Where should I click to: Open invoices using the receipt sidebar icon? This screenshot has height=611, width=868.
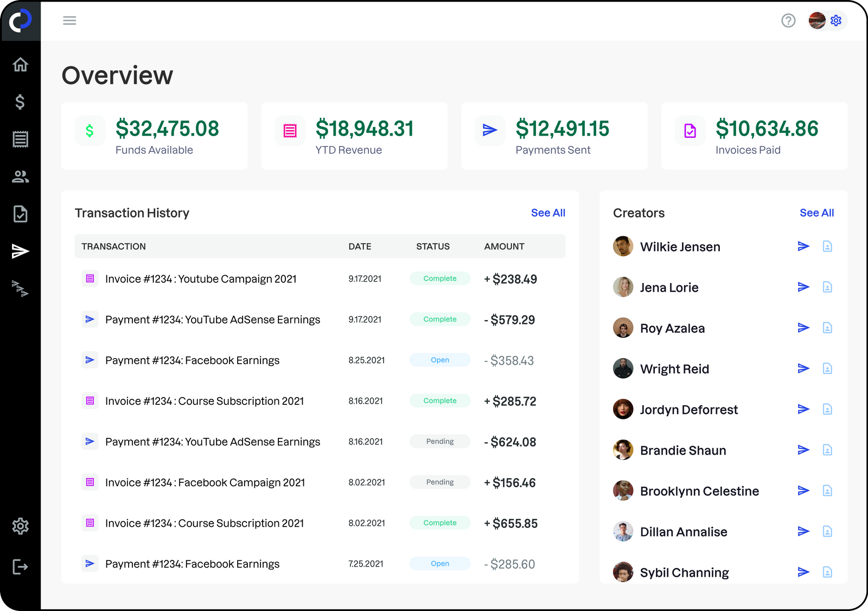tap(21, 139)
